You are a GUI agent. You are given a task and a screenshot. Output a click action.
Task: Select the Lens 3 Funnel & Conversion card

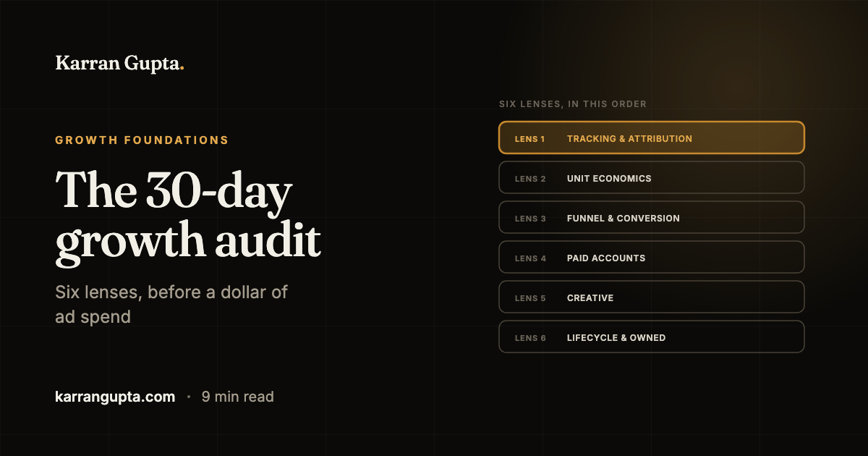[x=652, y=217]
